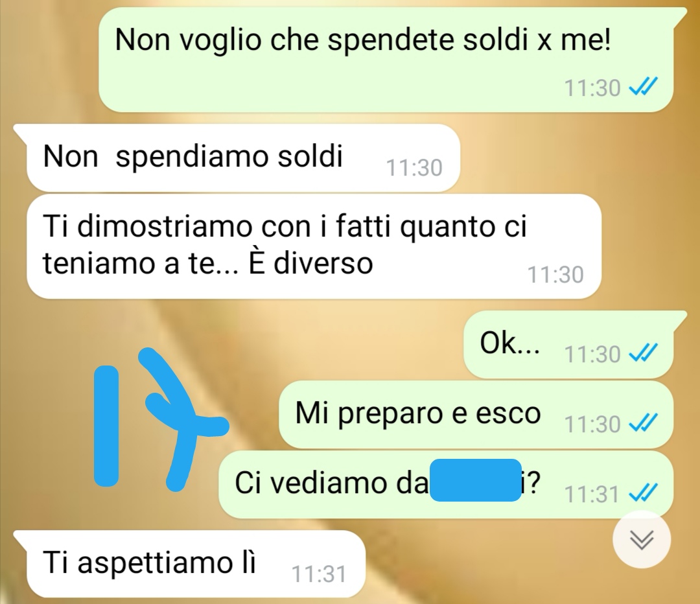The height and width of the screenshot is (604, 700).
Task: Tap the 11:31 timestamp on 'Ti aspettiamo lì'
Action: [319, 574]
